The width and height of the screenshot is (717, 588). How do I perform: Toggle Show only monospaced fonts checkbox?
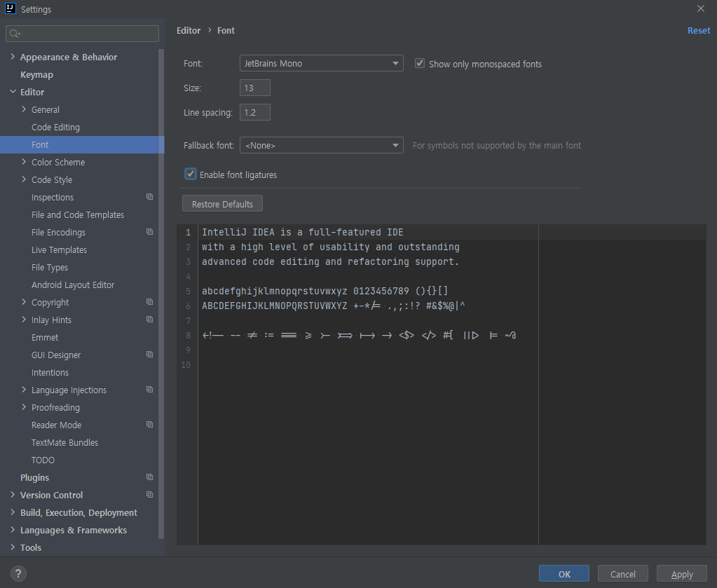(419, 63)
